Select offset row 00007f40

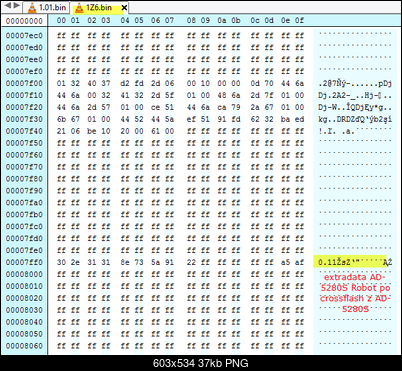click(24, 131)
